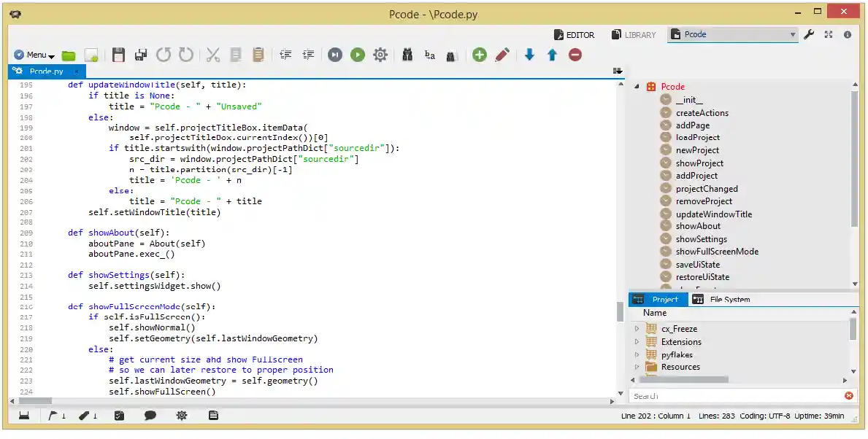Click the Save floppy disk icon
The image size is (868, 439).
(x=118, y=55)
